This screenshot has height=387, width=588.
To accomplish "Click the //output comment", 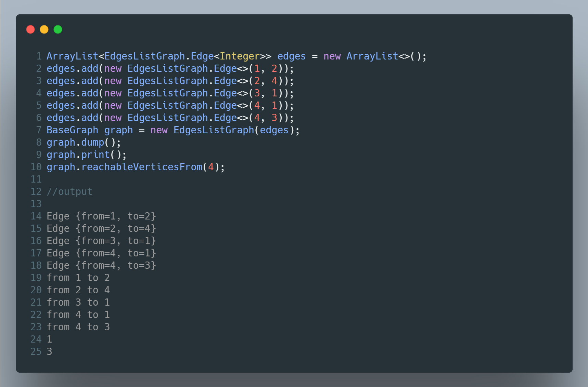I will pyautogui.click(x=69, y=191).
